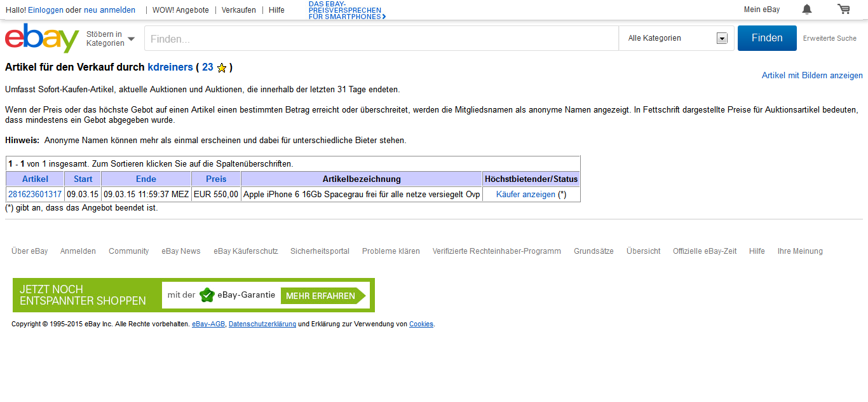Select the EUR 550,00 price cell
Viewport: 868px width, 402px height.
pyautogui.click(x=216, y=195)
